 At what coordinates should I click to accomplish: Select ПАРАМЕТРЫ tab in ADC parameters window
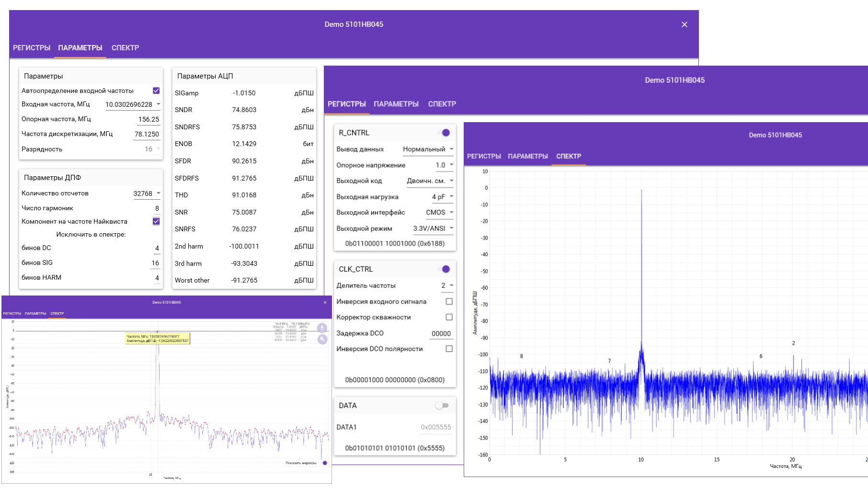click(80, 48)
